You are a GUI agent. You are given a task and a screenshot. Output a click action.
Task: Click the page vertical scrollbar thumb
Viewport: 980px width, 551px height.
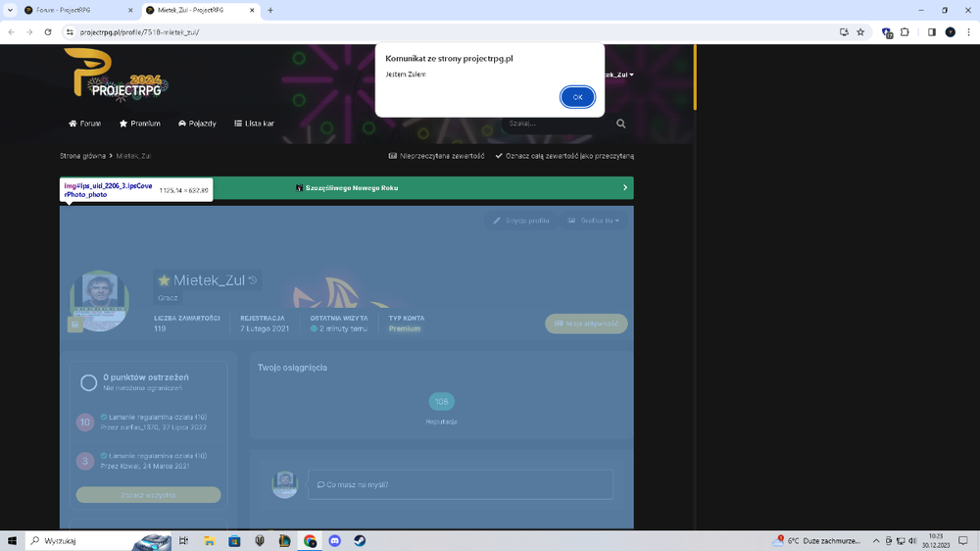(x=695, y=76)
